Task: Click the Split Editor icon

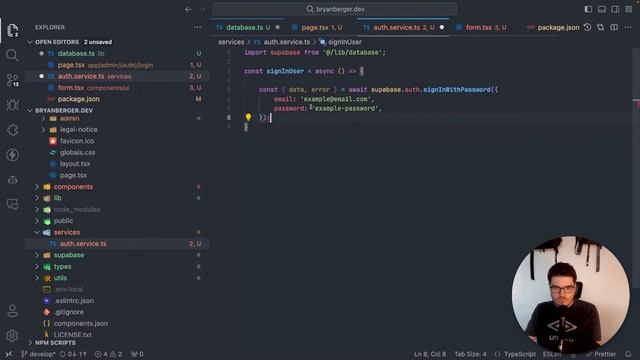Action: (x=614, y=27)
